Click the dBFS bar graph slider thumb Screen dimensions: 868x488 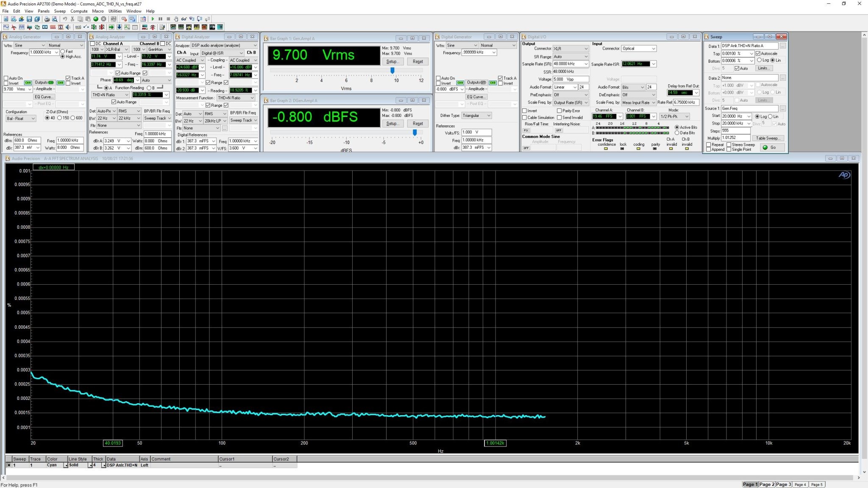[x=415, y=133]
